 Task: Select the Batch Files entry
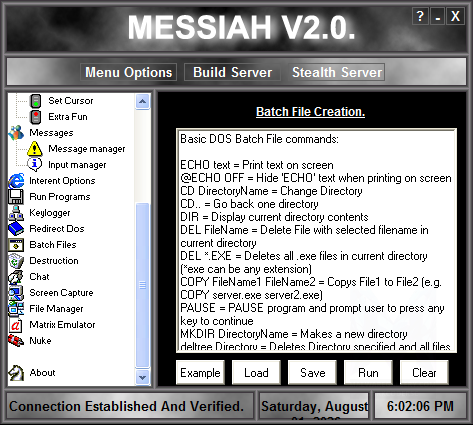tap(53, 245)
